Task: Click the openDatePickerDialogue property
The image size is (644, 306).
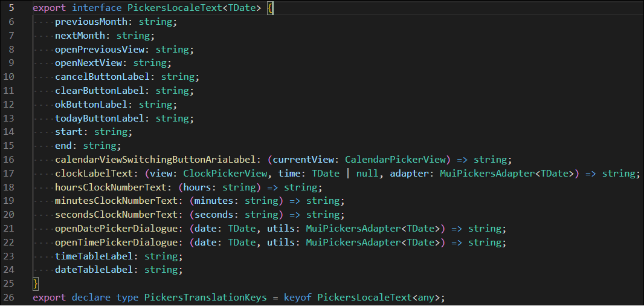Action: pyautogui.click(x=117, y=229)
